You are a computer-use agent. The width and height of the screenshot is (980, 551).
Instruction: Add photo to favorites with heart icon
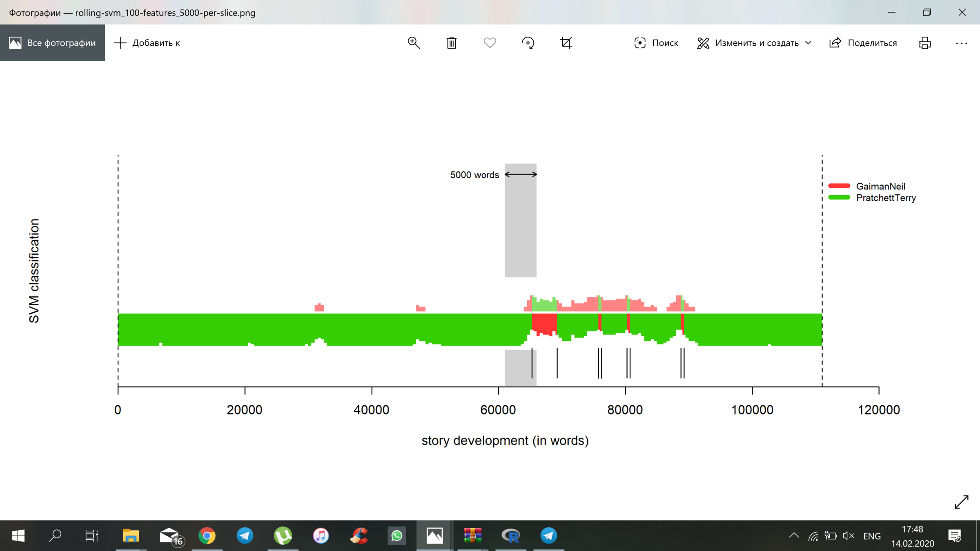[x=490, y=43]
